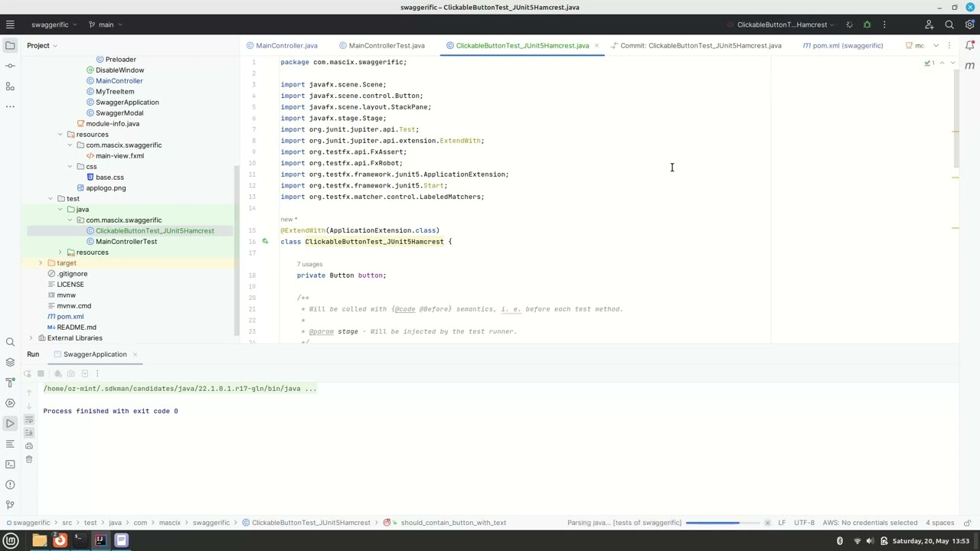Click the Debug bug icon in toolbar
Viewport: 980px width, 551px height.
(x=867, y=24)
